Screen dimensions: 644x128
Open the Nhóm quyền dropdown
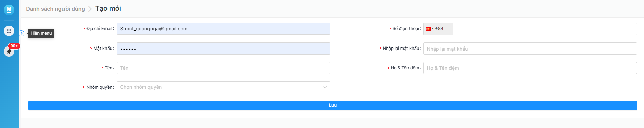click(223, 87)
